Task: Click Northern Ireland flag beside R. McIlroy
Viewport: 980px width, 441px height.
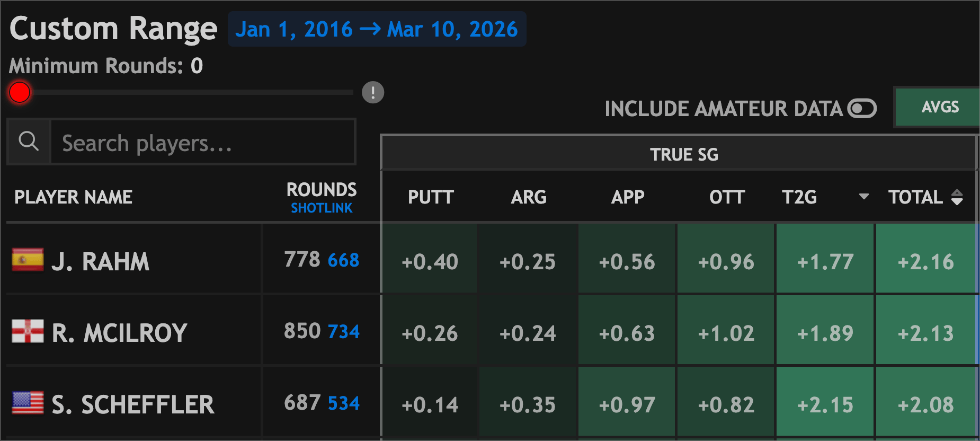Action: pyautogui.click(x=28, y=331)
